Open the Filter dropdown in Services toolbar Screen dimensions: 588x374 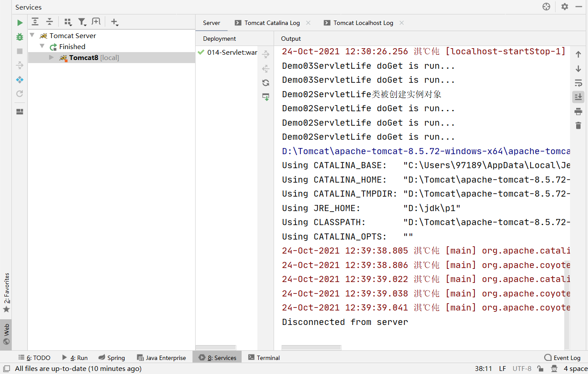[82, 22]
